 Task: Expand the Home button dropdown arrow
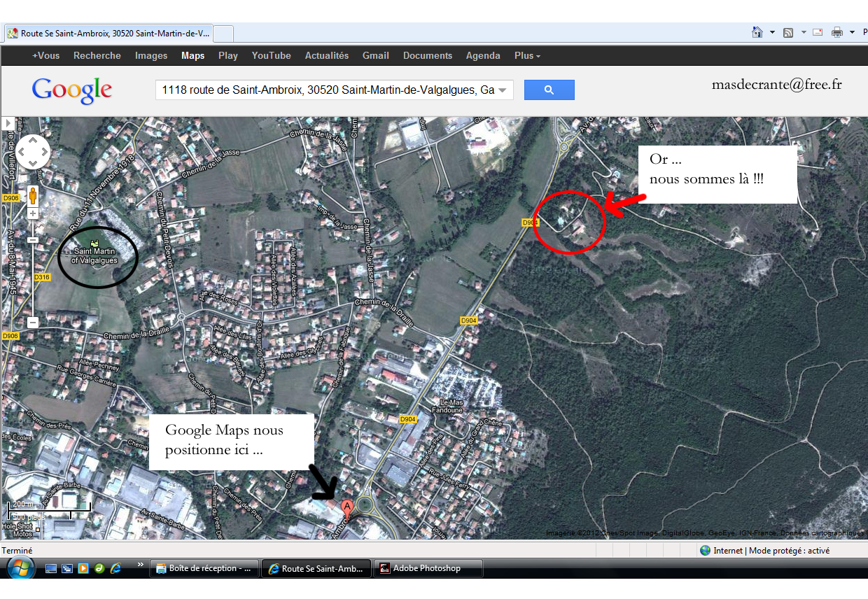(772, 32)
